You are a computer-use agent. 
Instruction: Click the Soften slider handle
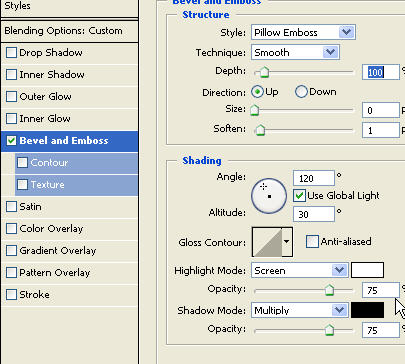point(260,130)
